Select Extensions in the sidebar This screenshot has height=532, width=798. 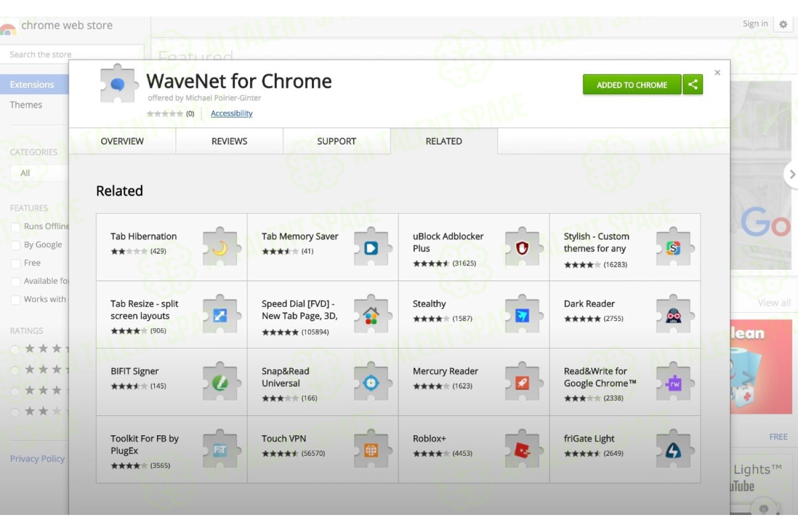click(x=35, y=85)
